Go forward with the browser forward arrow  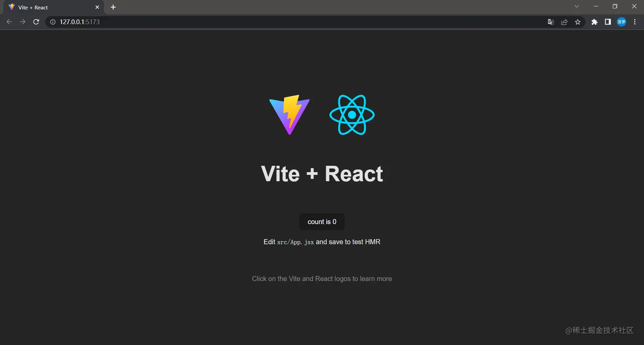point(23,22)
